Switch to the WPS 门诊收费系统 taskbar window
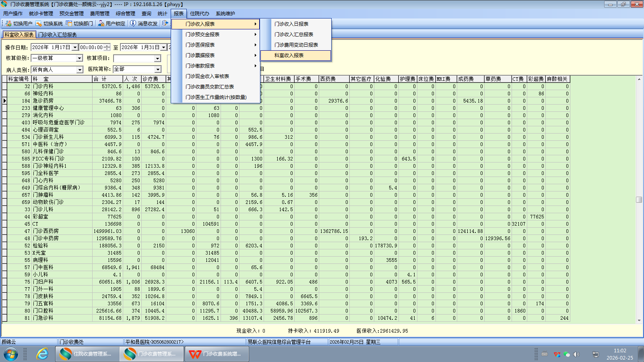The width and height of the screenshot is (644, 362). 217,354
